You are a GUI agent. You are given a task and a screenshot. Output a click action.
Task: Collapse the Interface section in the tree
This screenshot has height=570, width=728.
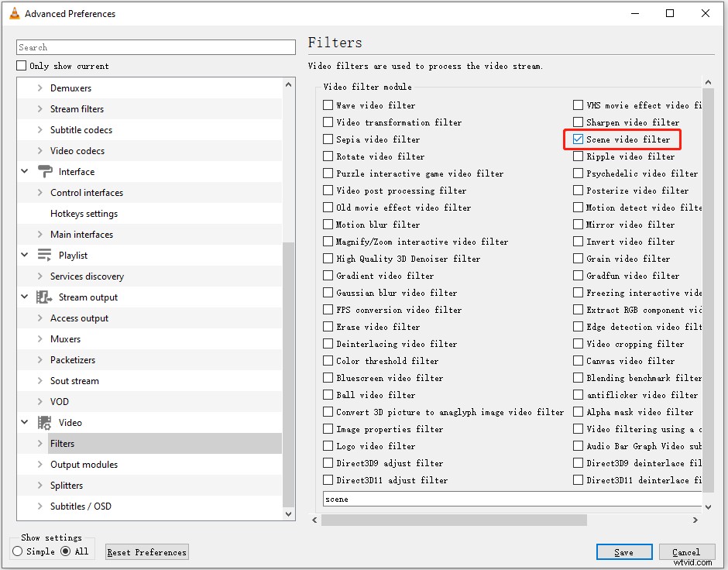coord(23,171)
